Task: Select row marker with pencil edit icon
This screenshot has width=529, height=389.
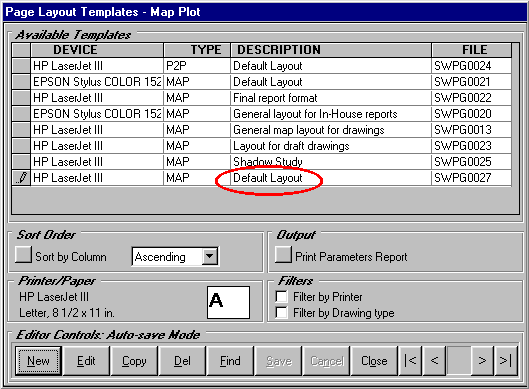Action: click(x=21, y=178)
